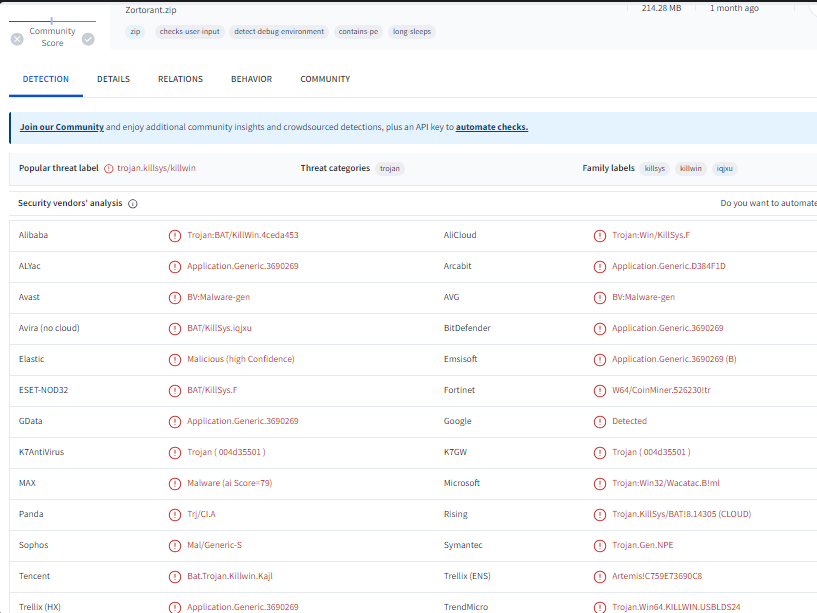Click the zip tag chip
The height and width of the screenshot is (613, 817).
click(135, 32)
